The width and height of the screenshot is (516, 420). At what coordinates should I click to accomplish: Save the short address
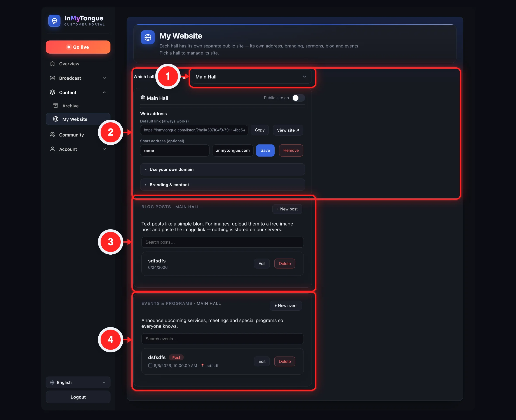[265, 150]
